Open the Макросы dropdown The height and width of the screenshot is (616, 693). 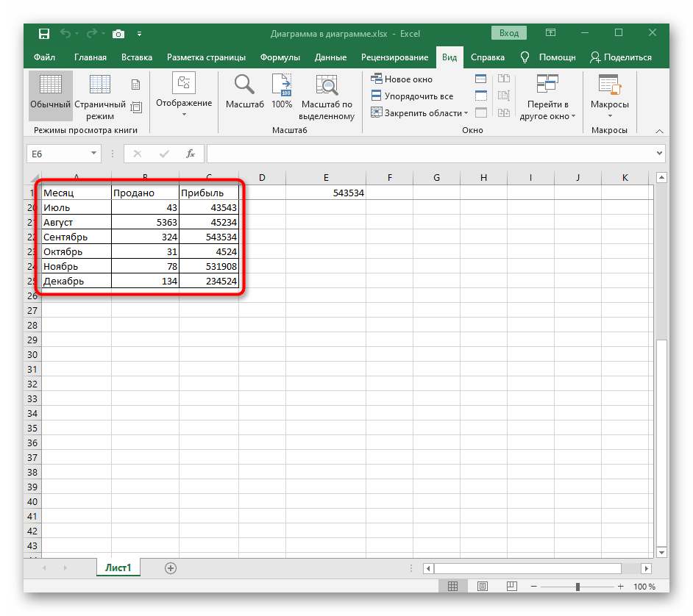point(609,96)
